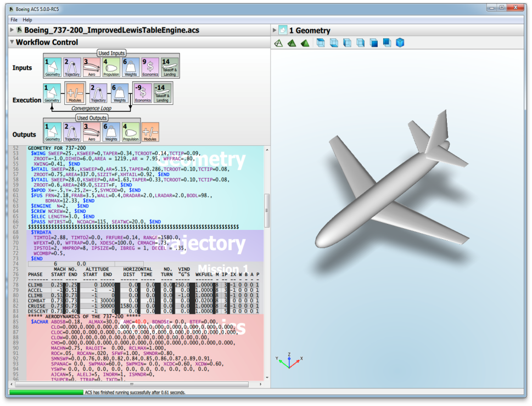Switch 3D view to solid shaded rendering
Viewport: 532px width, 406px height.
pos(305,43)
